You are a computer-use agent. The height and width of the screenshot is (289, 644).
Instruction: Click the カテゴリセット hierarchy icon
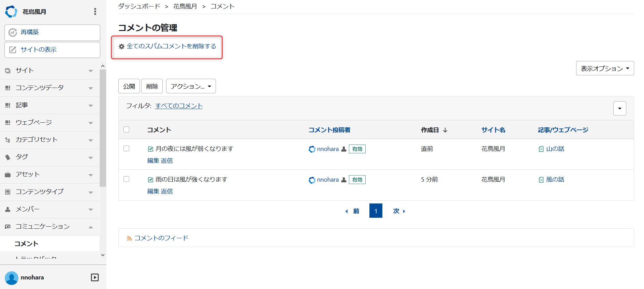click(x=8, y=140)
